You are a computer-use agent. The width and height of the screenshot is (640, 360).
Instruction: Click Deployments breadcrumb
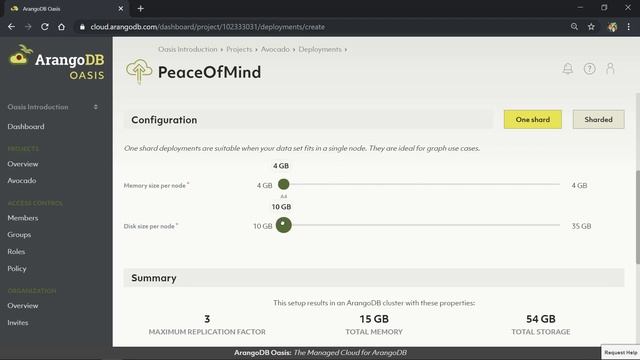coord(320,49)
